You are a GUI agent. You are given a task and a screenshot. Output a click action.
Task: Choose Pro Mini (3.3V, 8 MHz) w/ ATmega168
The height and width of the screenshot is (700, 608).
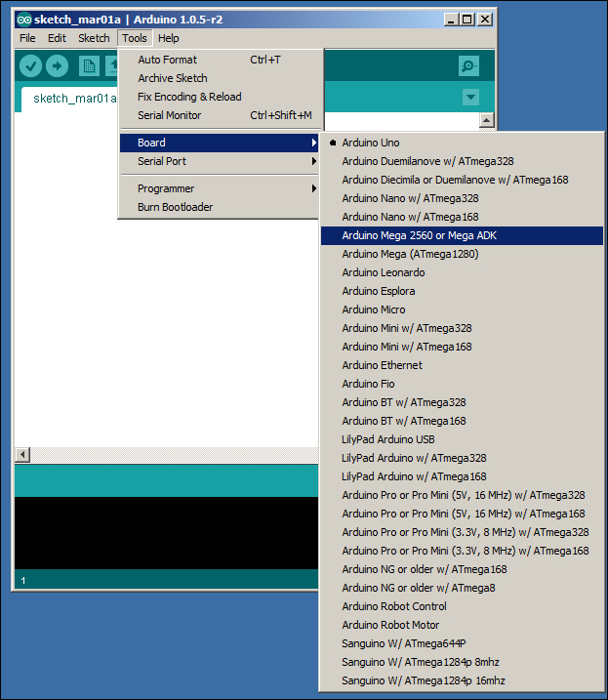[x=462, y=551]
